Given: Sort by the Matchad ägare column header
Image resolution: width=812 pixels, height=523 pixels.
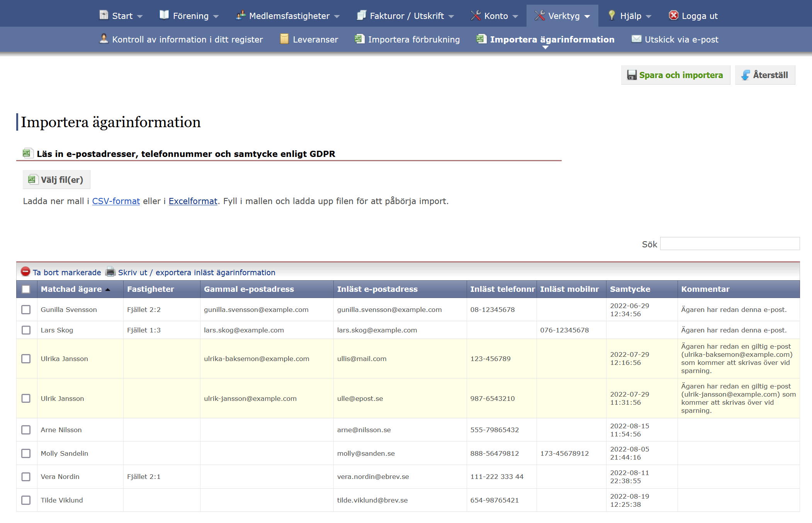Looking at the screenshot, I should [x=71, y=289].
